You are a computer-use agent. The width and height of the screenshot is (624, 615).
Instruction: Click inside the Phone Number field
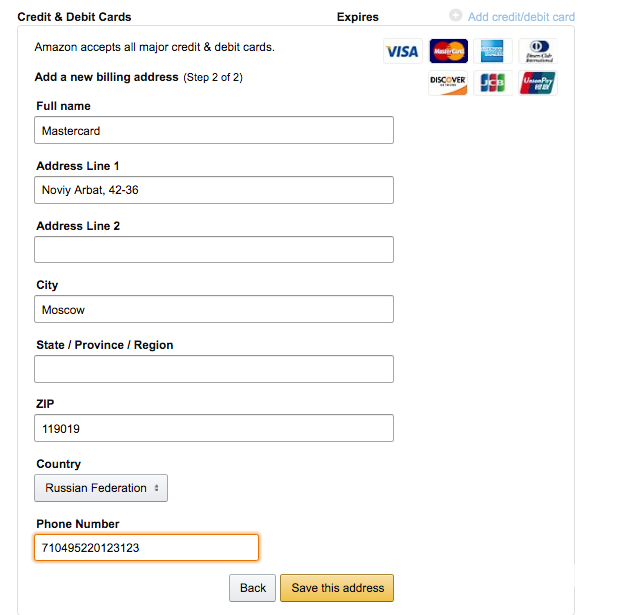146,548
